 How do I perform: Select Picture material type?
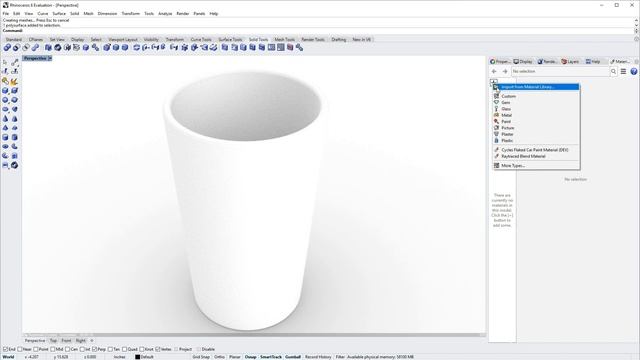pos(508,128)
